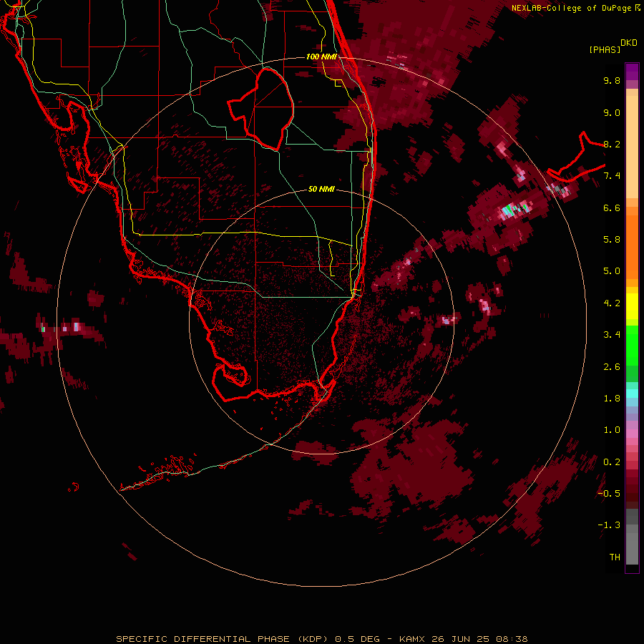Click the 2.6 value on color scale

(612, 367)
